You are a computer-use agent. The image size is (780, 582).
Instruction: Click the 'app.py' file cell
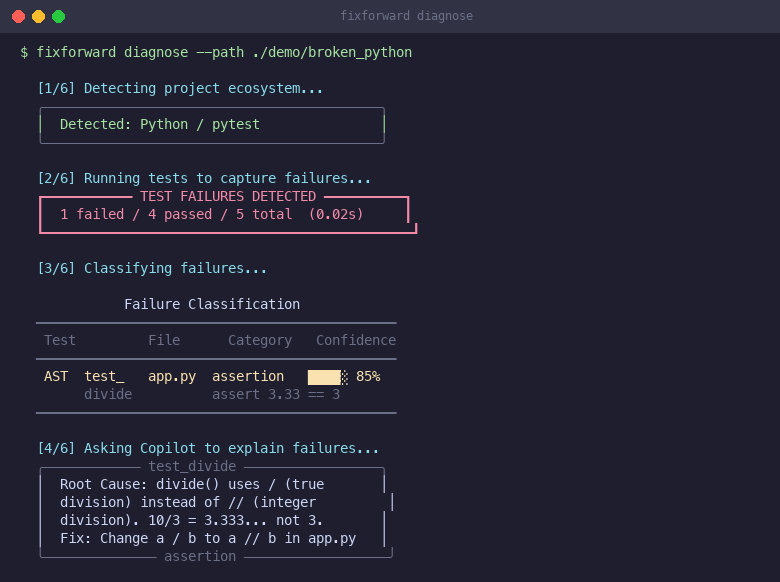tap(172, 377)
